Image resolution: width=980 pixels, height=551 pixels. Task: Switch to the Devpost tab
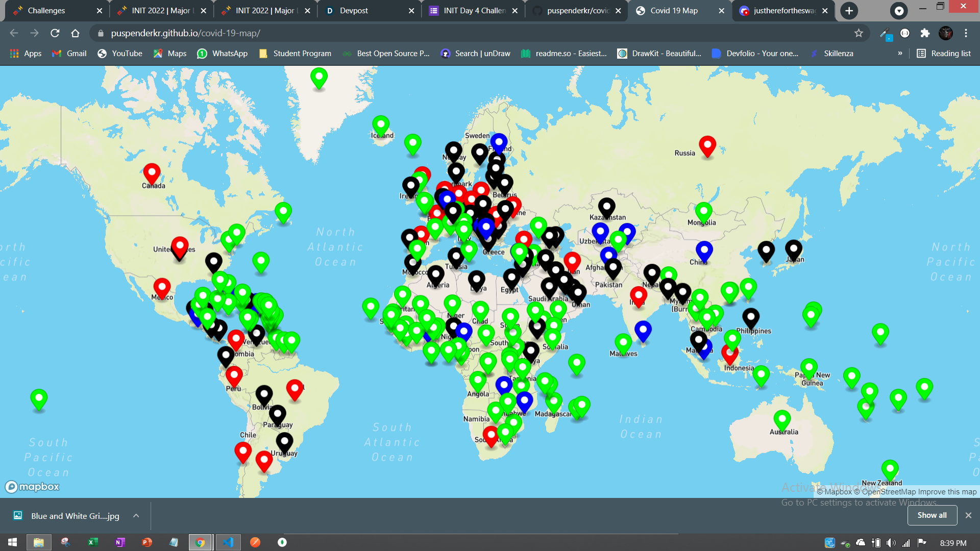pos(354,10)
